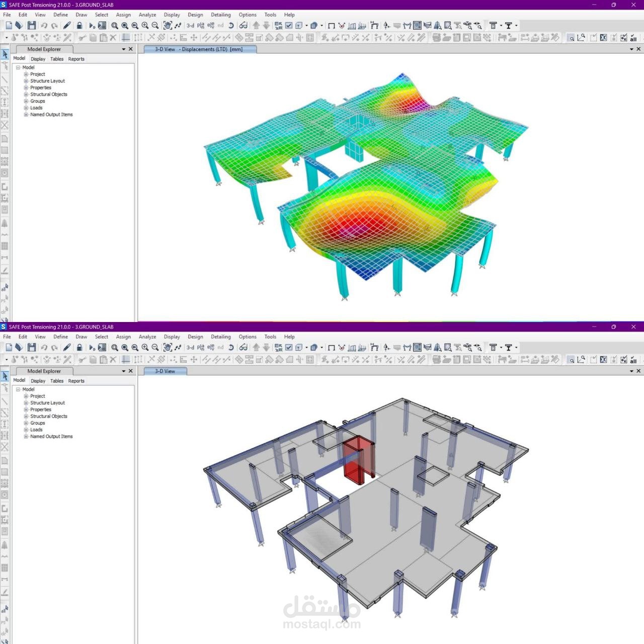This screenshot has height=644, width=644.
Task: Click zoom in plus magnifier in top window
Action: pyautogui.click(x=145, y=25)
